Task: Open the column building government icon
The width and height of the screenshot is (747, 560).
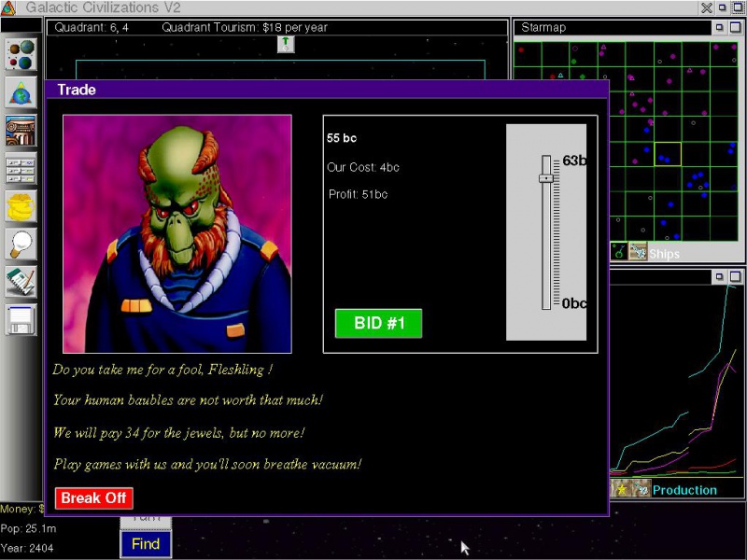Action: [21, 131]
